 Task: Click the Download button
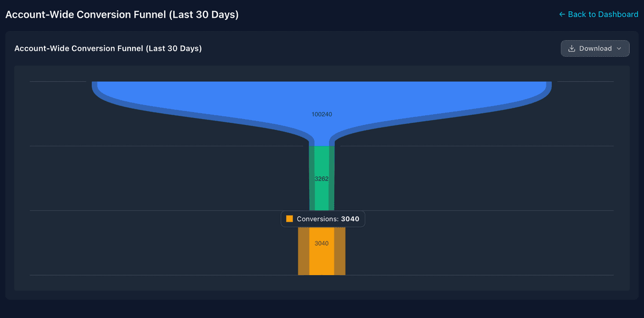595,48
